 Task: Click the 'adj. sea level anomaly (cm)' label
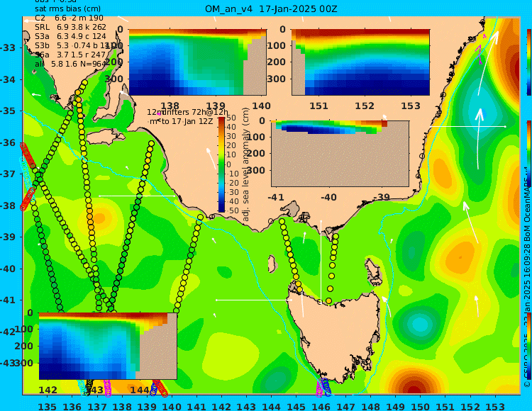pos(245,164)
